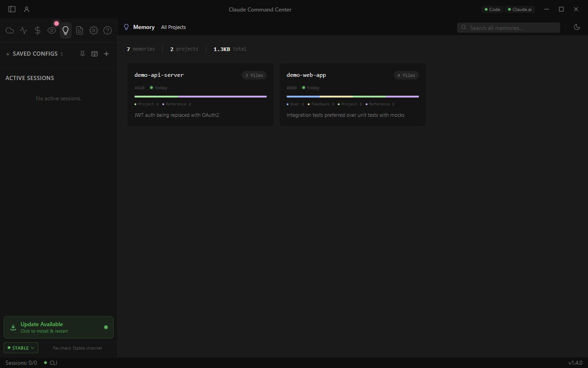Open the user profile icon

[x=27, y=9]
